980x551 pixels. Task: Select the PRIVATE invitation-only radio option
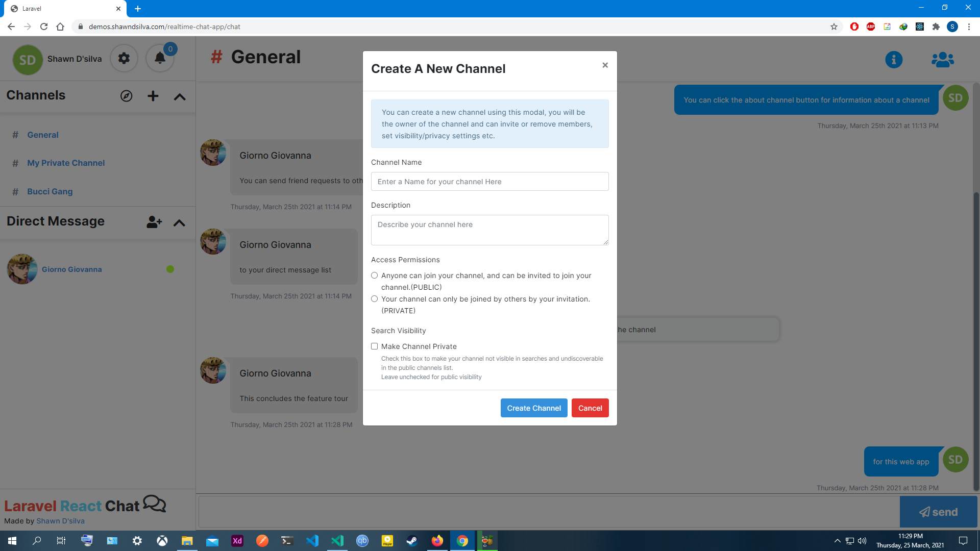[x=374, y=299]
